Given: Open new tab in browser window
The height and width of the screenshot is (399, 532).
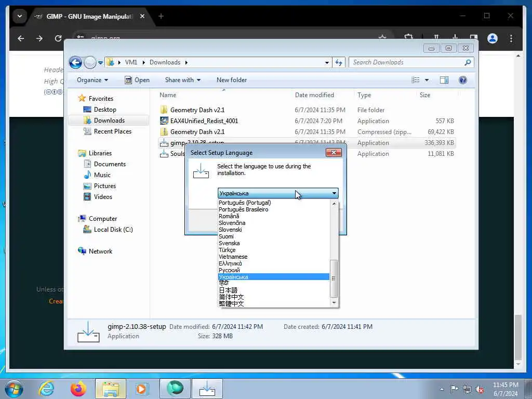Looking at the screenshot, I should [161, 16].
